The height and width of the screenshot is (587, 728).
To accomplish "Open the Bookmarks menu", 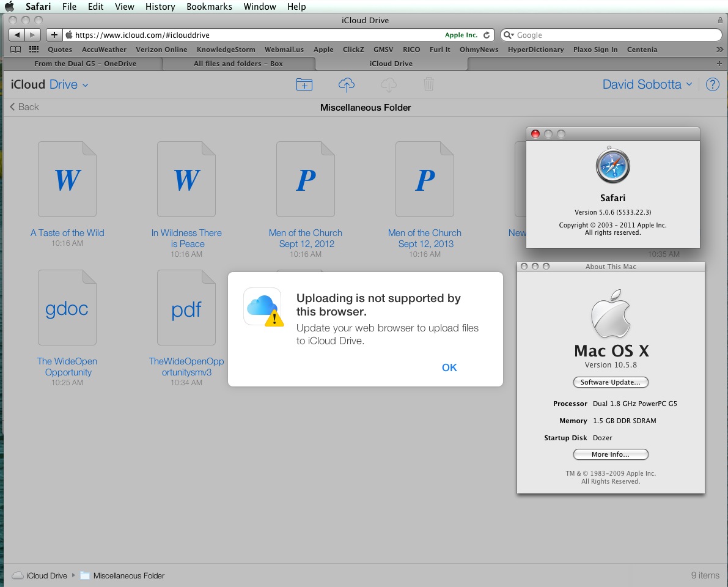I will (210, 7).
